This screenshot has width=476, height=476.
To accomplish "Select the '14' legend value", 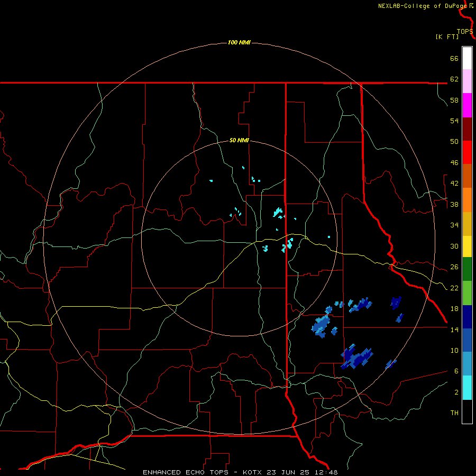I will point(454,329).
